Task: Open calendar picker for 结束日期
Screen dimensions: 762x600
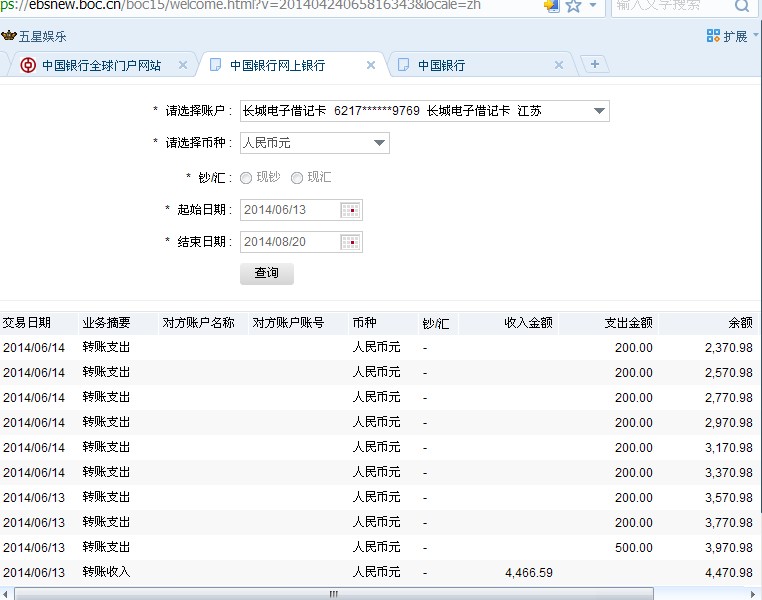Action: 350,242
